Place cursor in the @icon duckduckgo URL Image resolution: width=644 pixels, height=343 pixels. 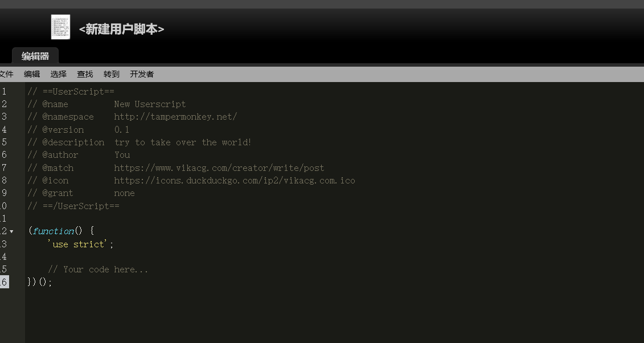click(x=234, y=181)
